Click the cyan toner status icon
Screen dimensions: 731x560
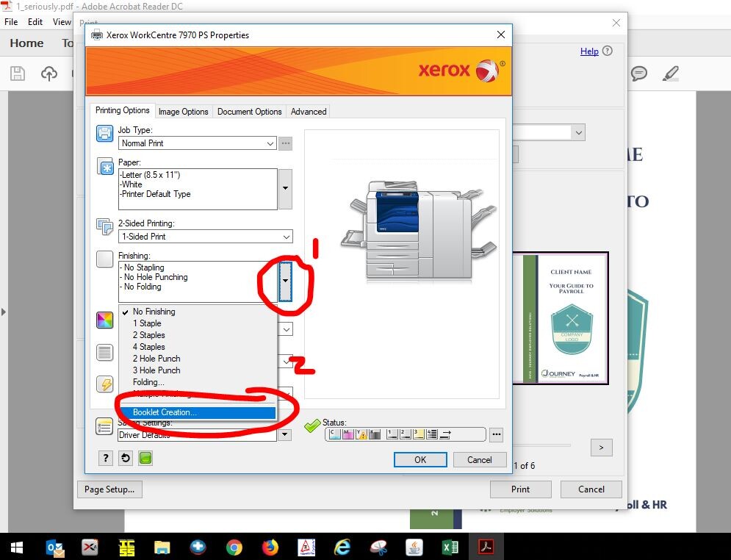click(x=334, y=434)
